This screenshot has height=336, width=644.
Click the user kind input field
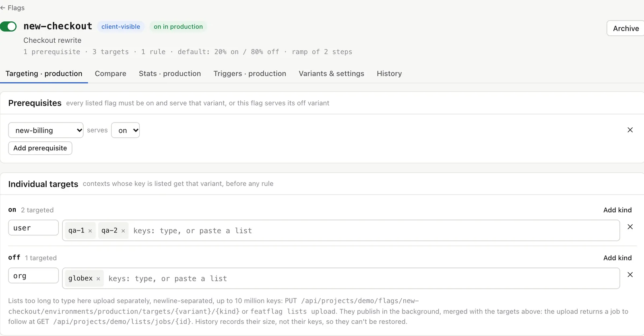[33, 228]
